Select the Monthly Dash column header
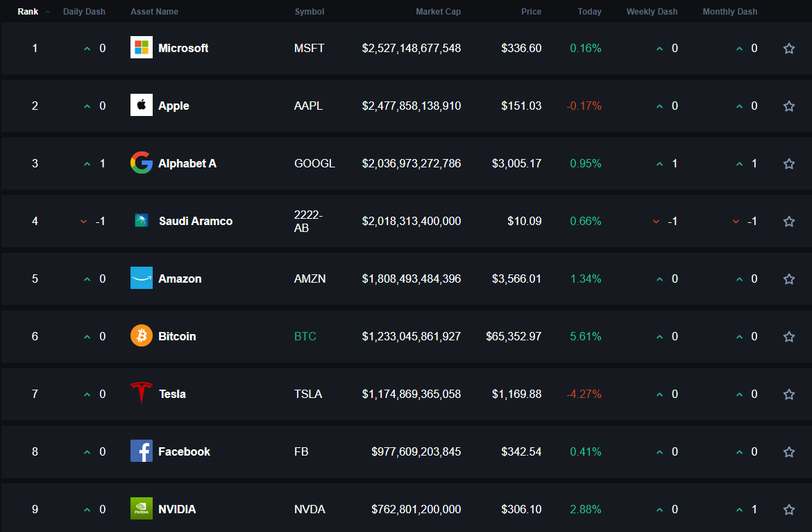812x532 pixels. [729, 11]
